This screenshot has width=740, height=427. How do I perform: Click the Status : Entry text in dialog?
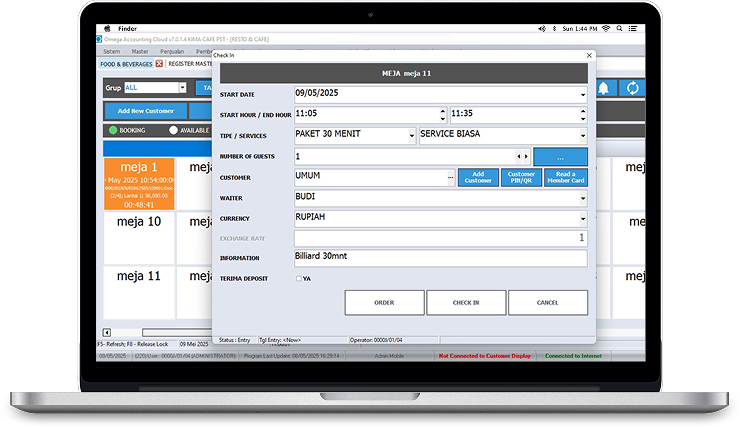(235, 340)
